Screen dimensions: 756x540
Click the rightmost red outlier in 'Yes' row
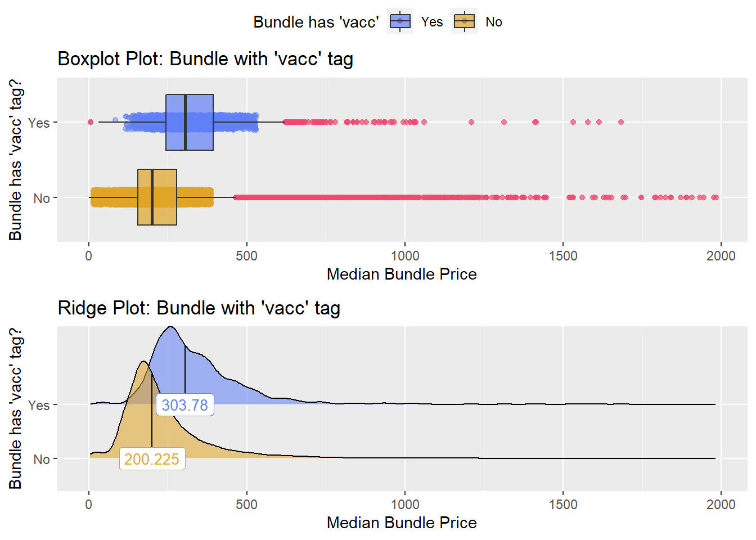pos(621,122)
